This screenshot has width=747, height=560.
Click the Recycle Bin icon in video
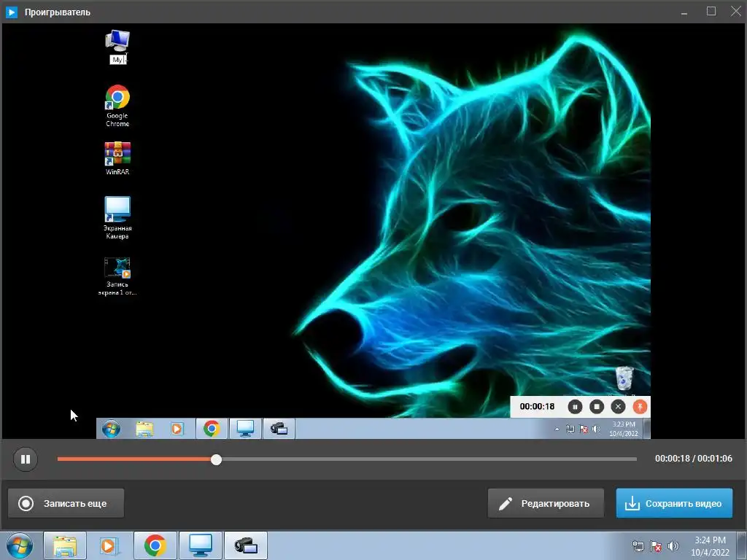(x=624, y=379)
